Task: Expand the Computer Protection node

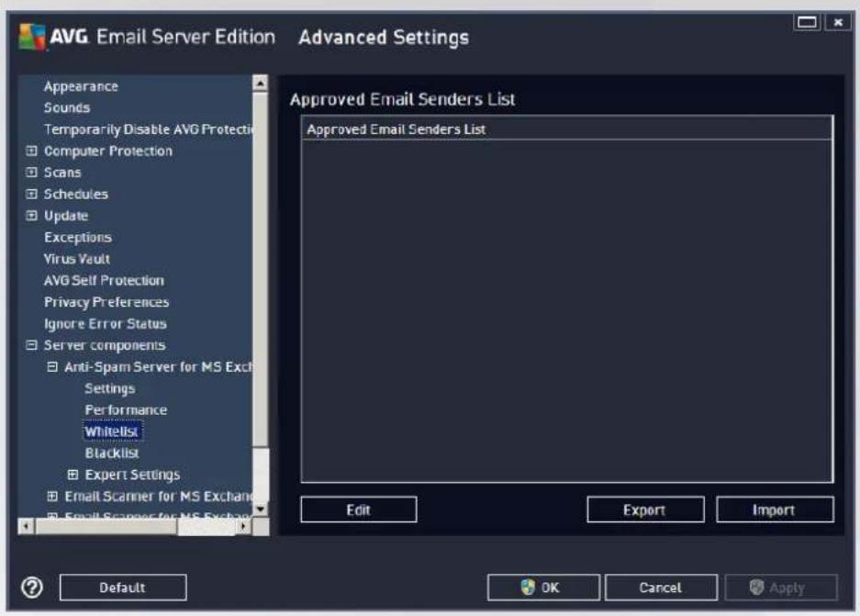Action: tap(32, 151)
